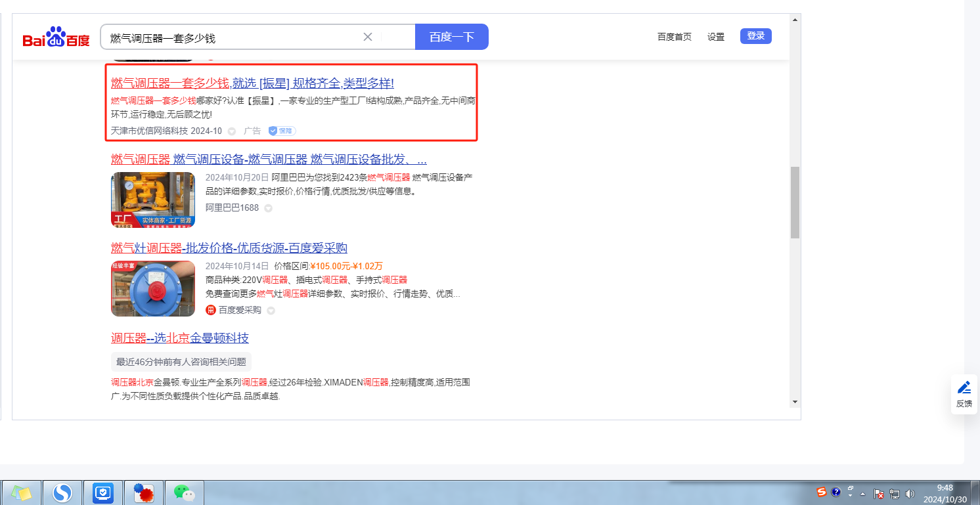Open WeChat from the taskbar
The image size is (980, 505).
click(185, 493)
